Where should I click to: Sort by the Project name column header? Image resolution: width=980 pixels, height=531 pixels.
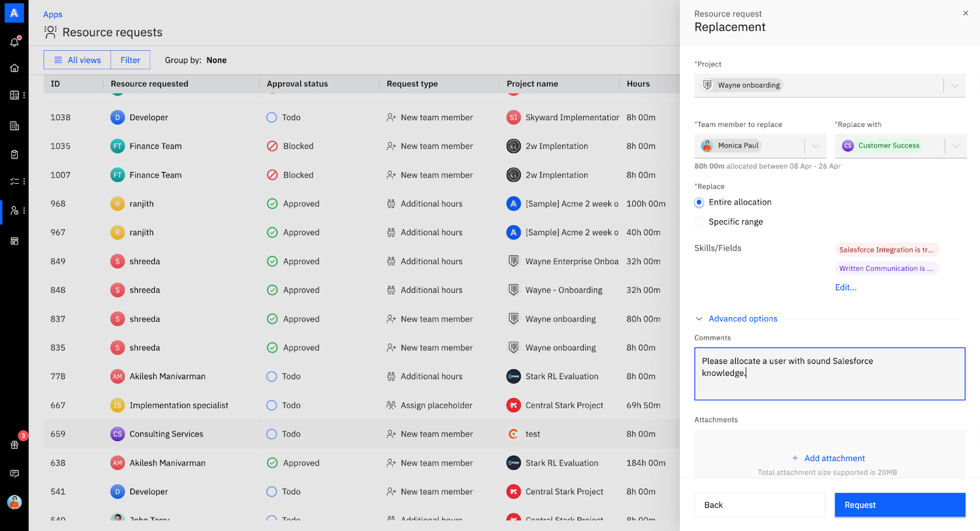point(532,84)
